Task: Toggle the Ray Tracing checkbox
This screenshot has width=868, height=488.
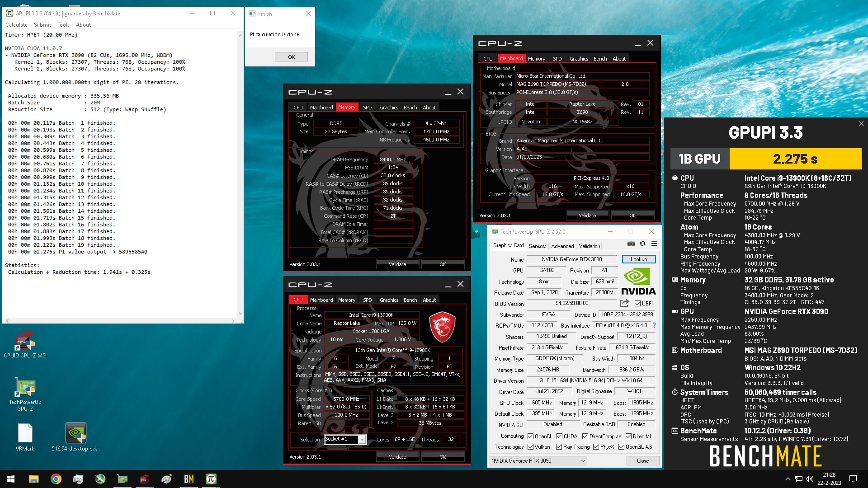Action: 559,447
